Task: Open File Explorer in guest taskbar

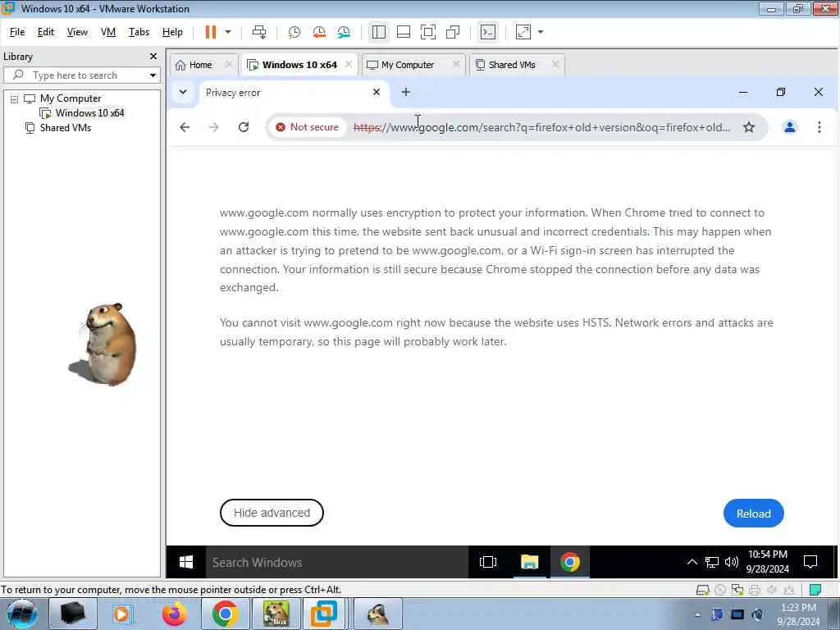Action: pos(529,562)
